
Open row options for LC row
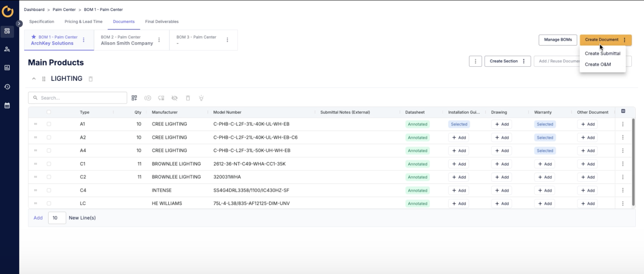pyautogui.click(x=623, y=204)
